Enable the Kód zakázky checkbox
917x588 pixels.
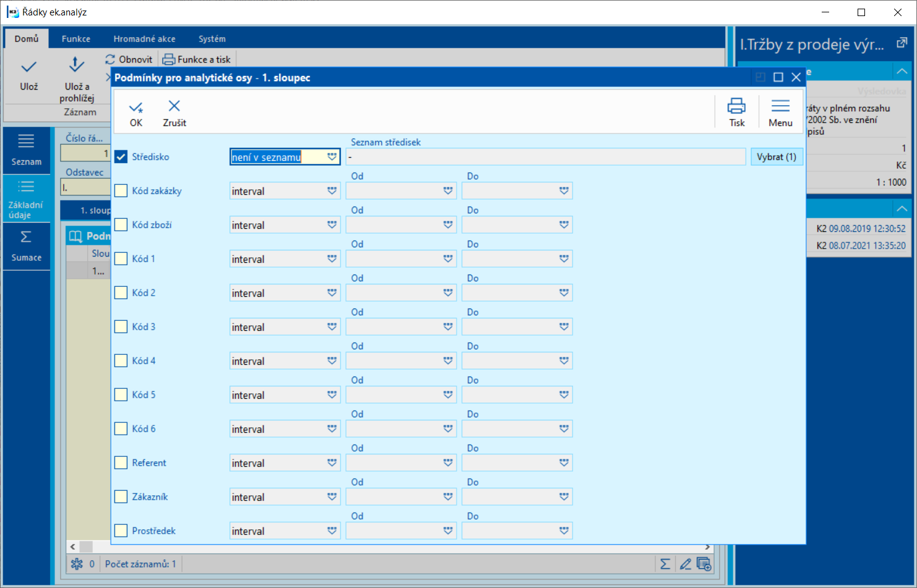121,191
